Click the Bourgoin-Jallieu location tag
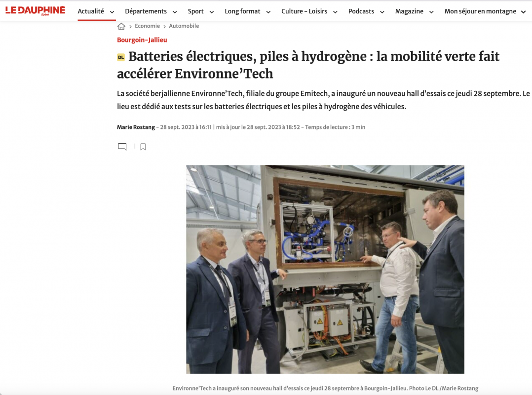532x395 pixels. [142, 39]
